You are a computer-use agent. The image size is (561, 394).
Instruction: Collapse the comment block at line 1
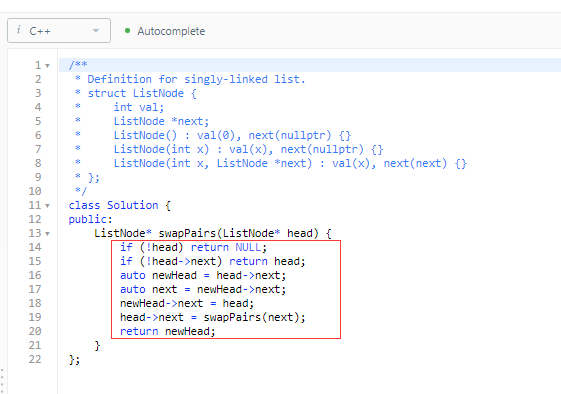click(47, 66)
